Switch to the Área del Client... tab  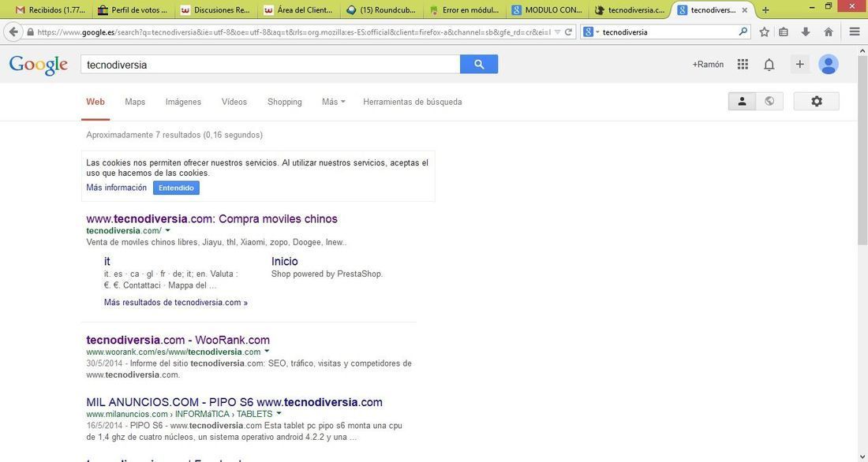tap(299, 10)
